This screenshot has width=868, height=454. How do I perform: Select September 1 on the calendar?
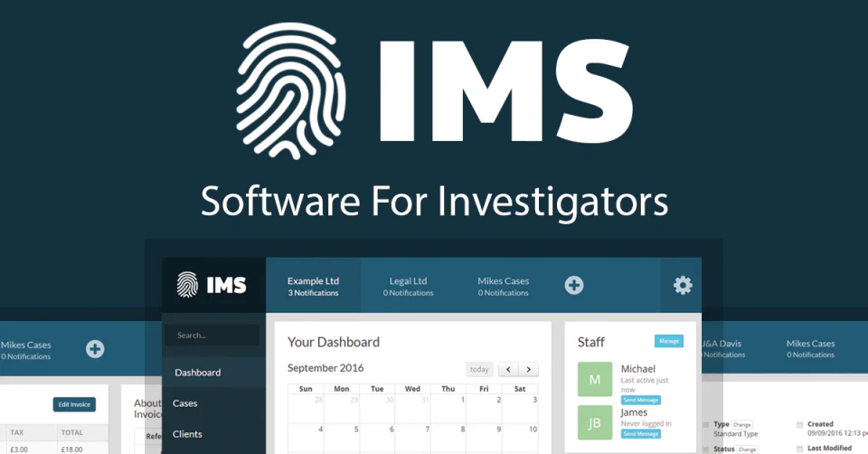(x=448, y=409)
